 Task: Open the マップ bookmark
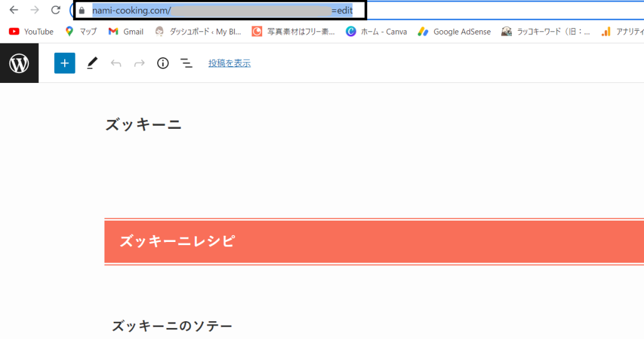click(x=81, y=31)
